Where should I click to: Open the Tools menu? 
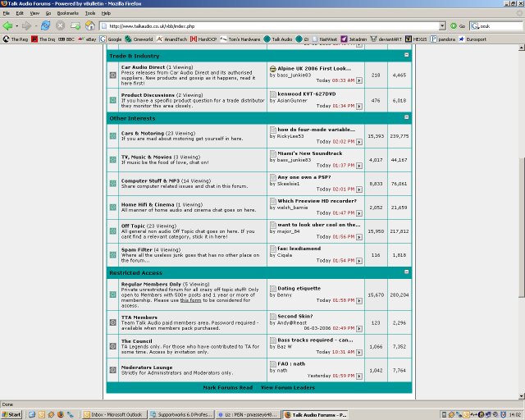click(90, 14)
